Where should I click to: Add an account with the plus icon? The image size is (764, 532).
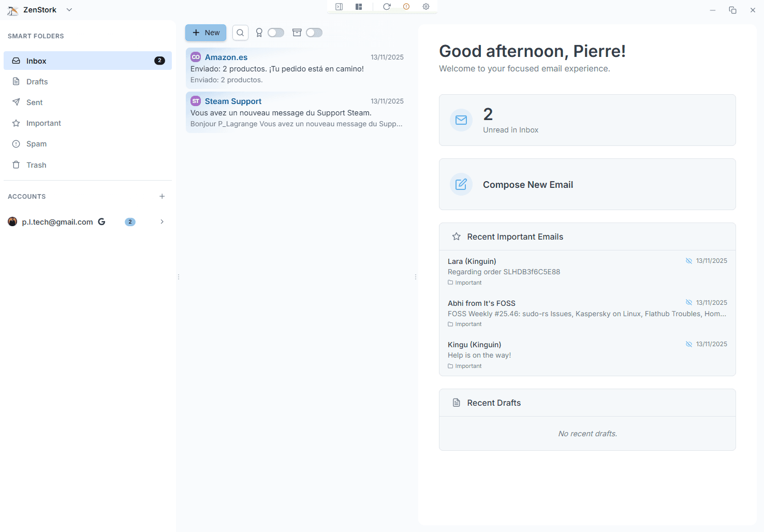tap(162, 197)
